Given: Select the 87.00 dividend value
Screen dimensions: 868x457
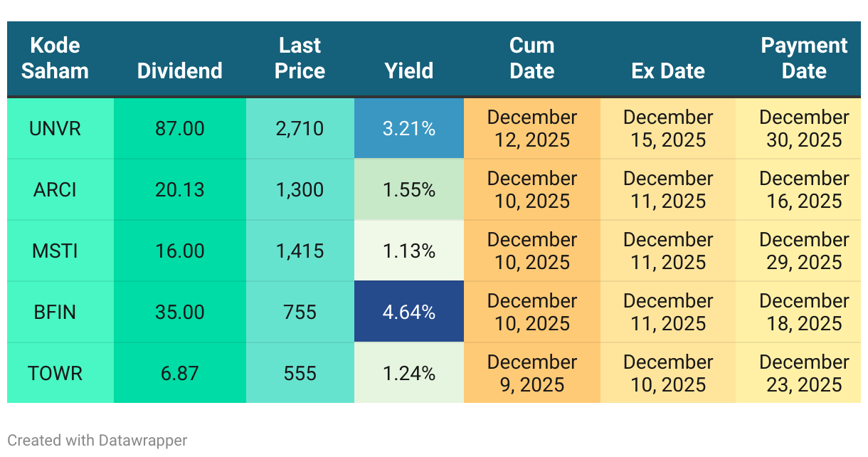Looking at the screenshot, I should 179,129.
